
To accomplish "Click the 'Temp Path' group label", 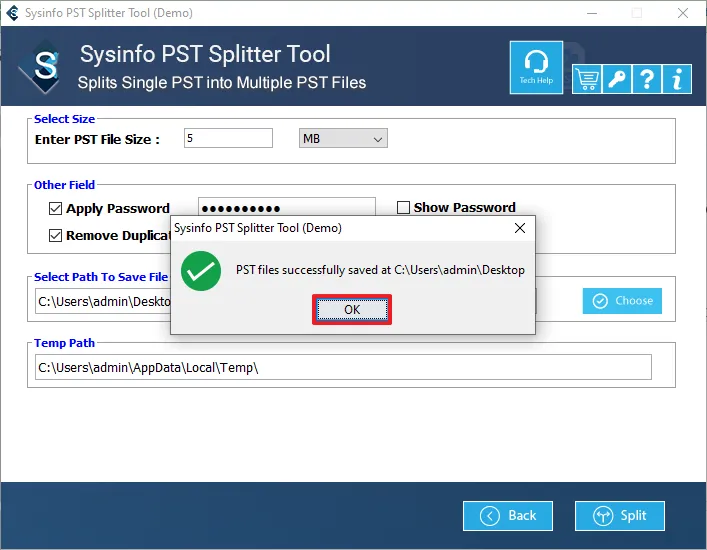I will pyautogui.click(x=64, y=343).
